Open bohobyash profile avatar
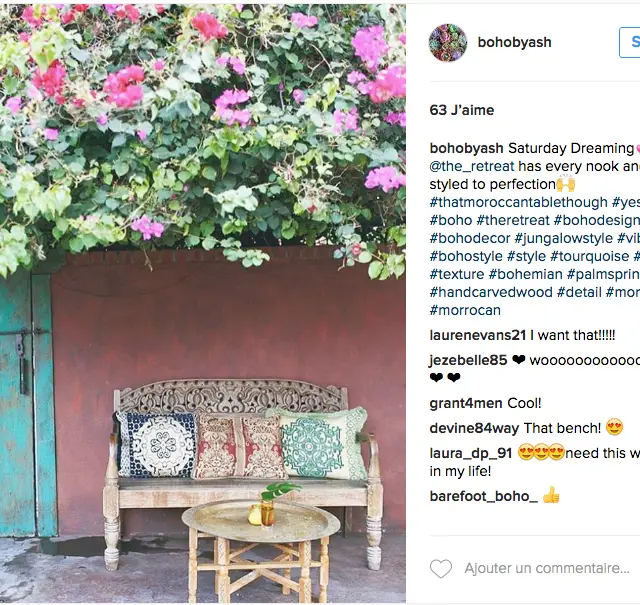Screen dimensions: 640x605 448,42
